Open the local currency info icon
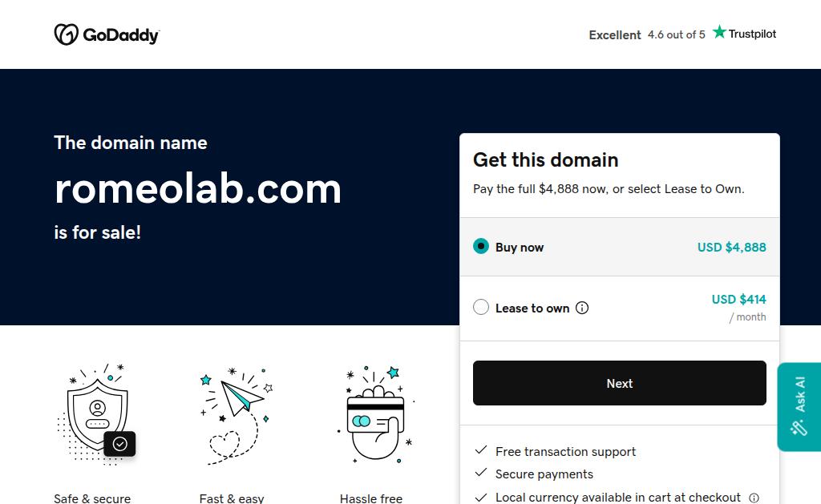Image resolution: width=821 pixels, height=504 pixels. click(754, 498)
